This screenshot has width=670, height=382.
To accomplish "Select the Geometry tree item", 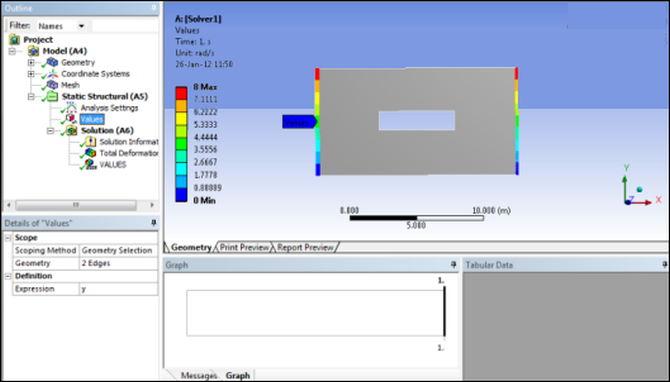I will pos(78,62).
